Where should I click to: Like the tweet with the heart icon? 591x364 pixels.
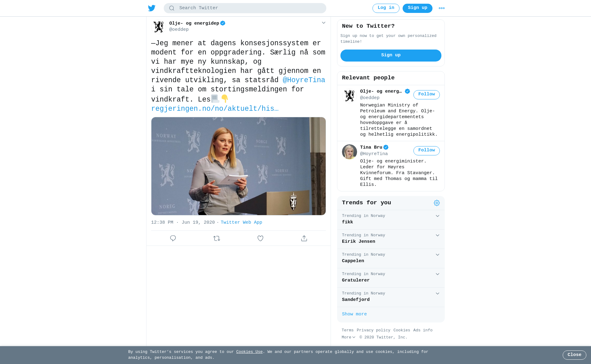click(x=260, y=238)
